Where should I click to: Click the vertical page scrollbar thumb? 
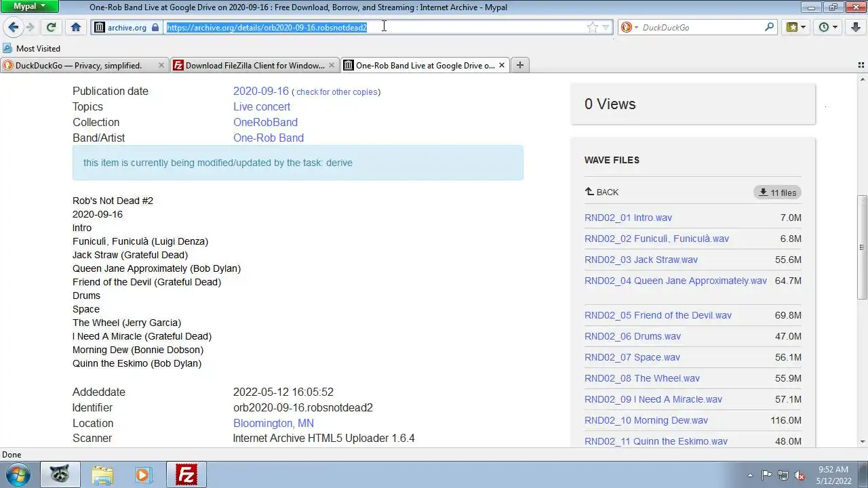(863, 247)
